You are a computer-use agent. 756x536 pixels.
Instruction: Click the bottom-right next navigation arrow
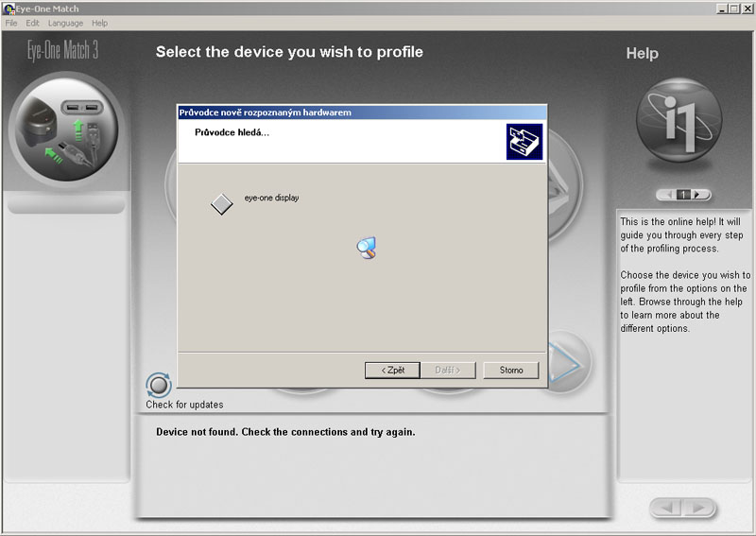tap(699, 508)
